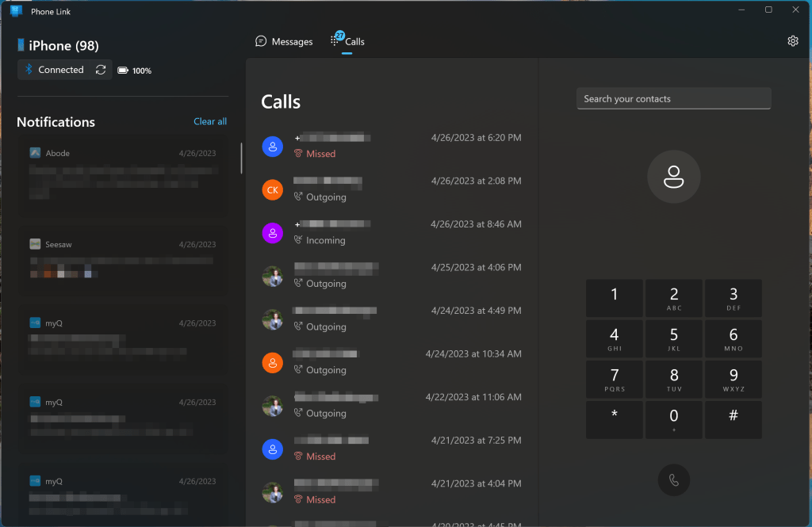The image size is (812, 527).
Task: Select the outgoing call at 4/24/2023 10:34 AM
Action: (392, 362)
